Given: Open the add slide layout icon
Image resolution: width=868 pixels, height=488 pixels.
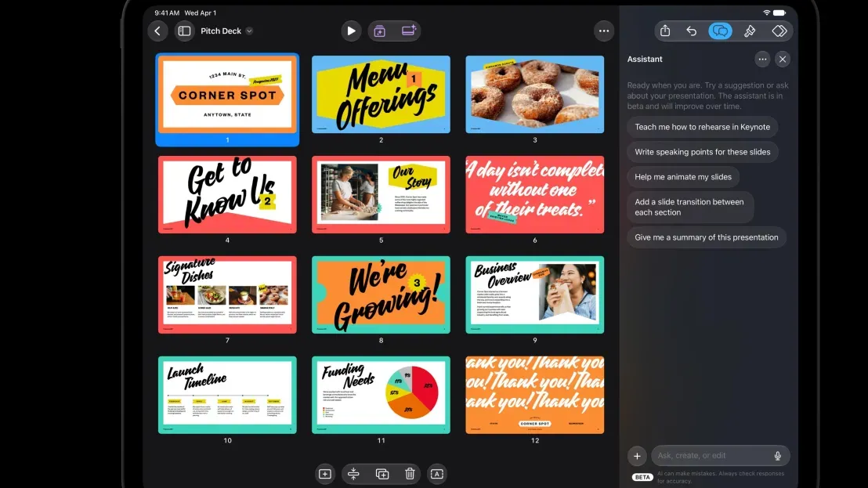Looking at the screenshot, I should point(380,31).
